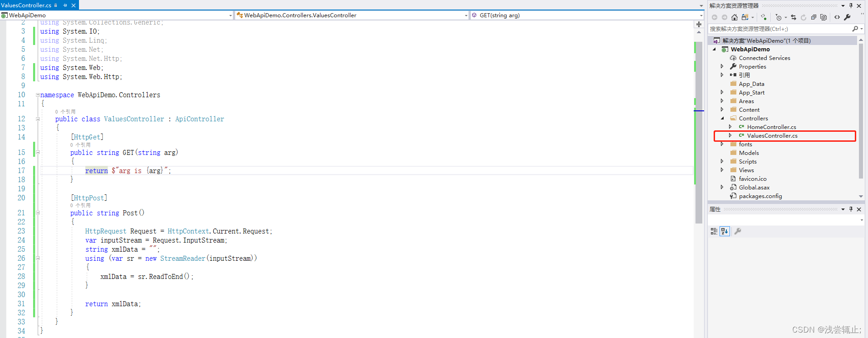Image resolution: width=868 pixels, height=338 pixels.
Task: Close the ValuesController.cs editor tab
Action: point(74,5)
